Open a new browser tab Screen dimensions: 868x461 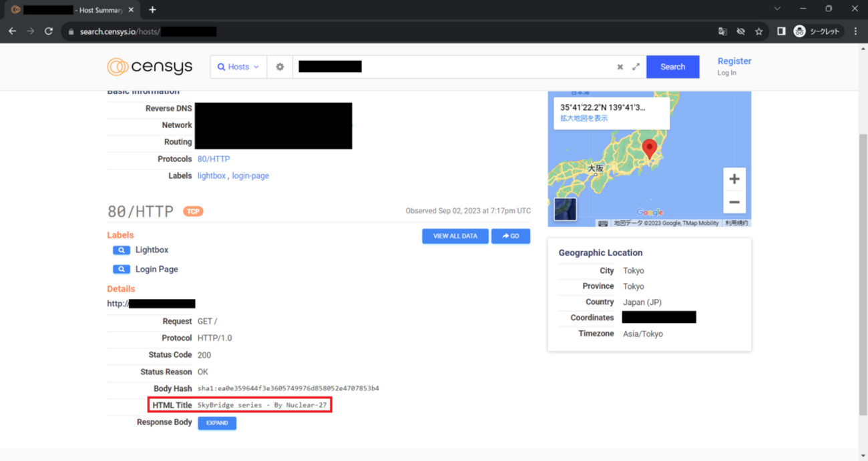[x=152, y=9]
